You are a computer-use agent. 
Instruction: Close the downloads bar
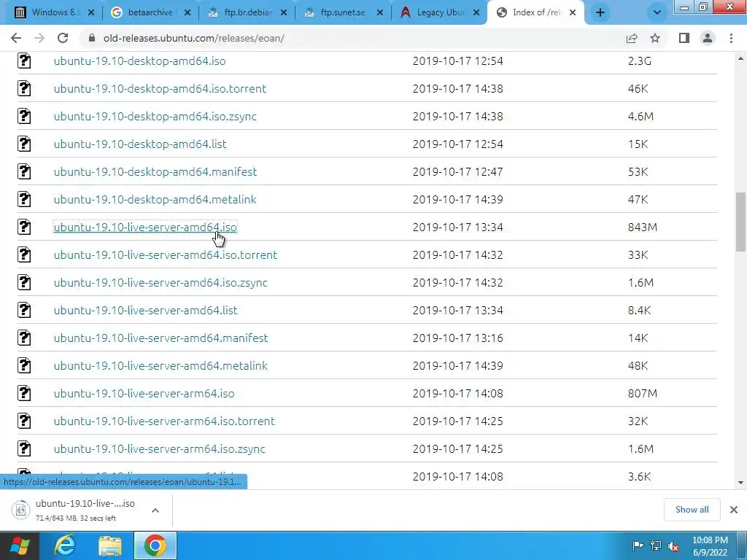click(x=734, y=510)
